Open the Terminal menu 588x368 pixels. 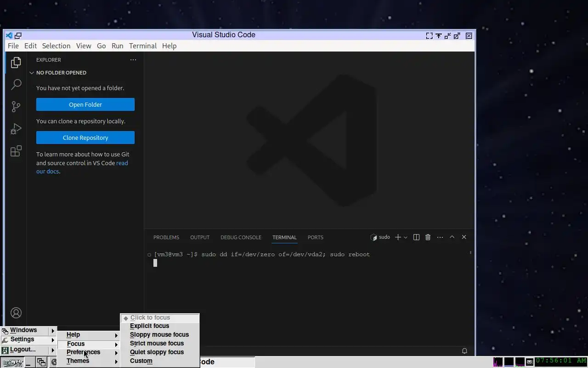tap(143, 46)
